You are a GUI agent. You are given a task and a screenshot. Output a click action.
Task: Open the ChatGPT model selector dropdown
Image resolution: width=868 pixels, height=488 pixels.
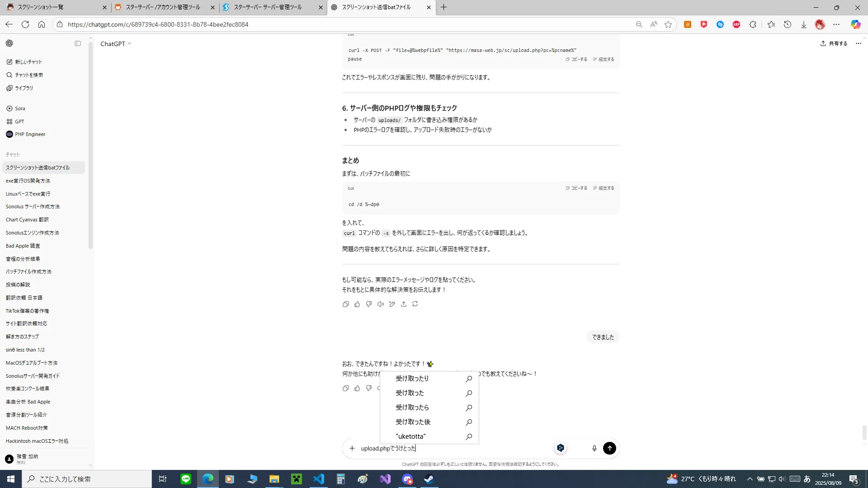(x=116, y=44)
